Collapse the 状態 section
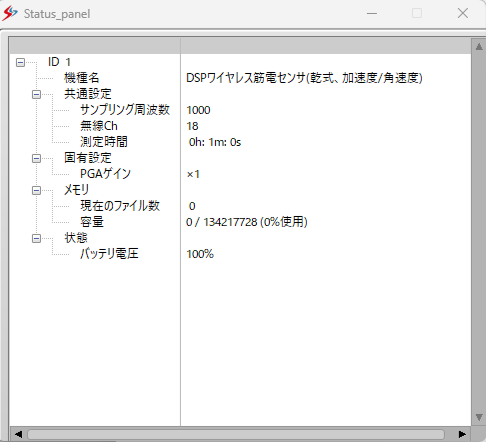This screenshot has width=486, height=442. [x=36, y=238]
